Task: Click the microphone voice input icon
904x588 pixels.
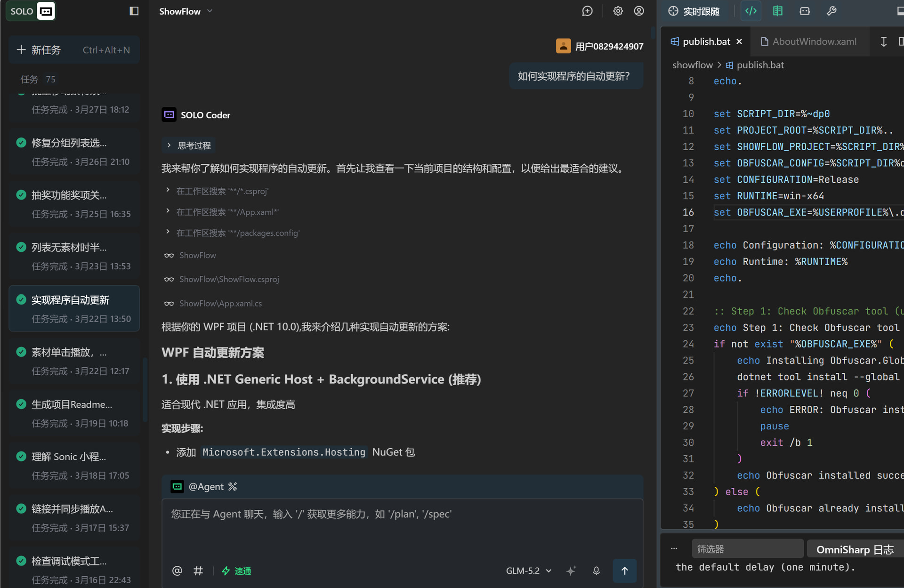Action: pos(596,571)
